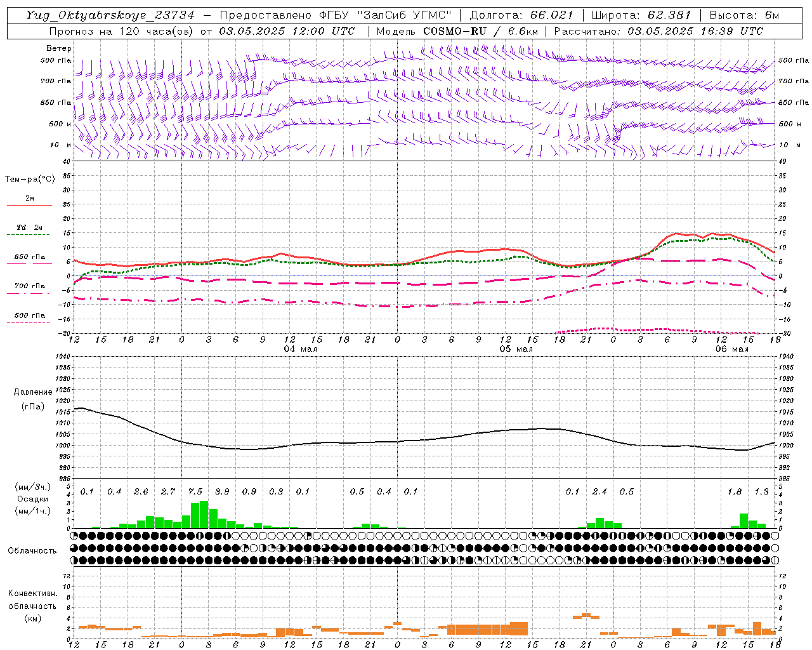Click the 700 гПа temperature legend entry
Viewport: 812px width, 650px height.
(30, 286)
